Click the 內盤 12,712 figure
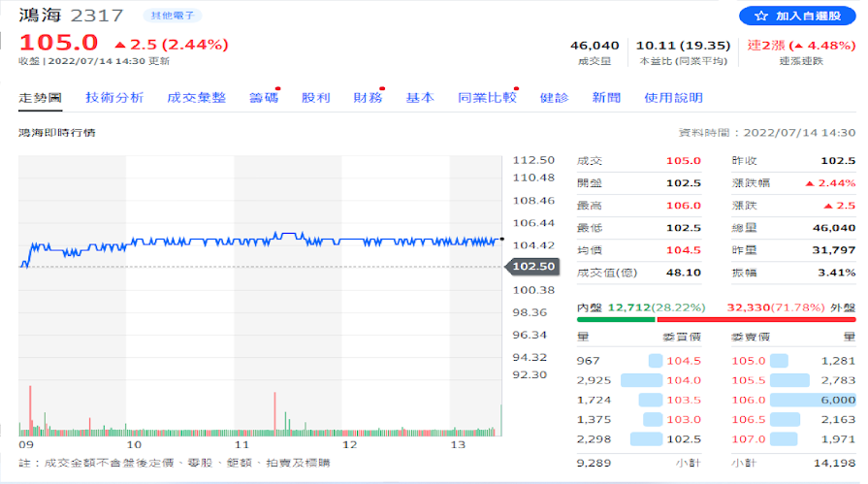 pos(629,307)
